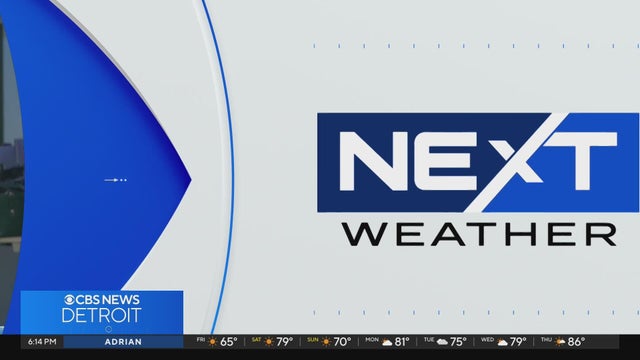The width and height of the screenshot is (640, 360).
Task: Click the CBS eye logo icon
Action: [69, 300]
